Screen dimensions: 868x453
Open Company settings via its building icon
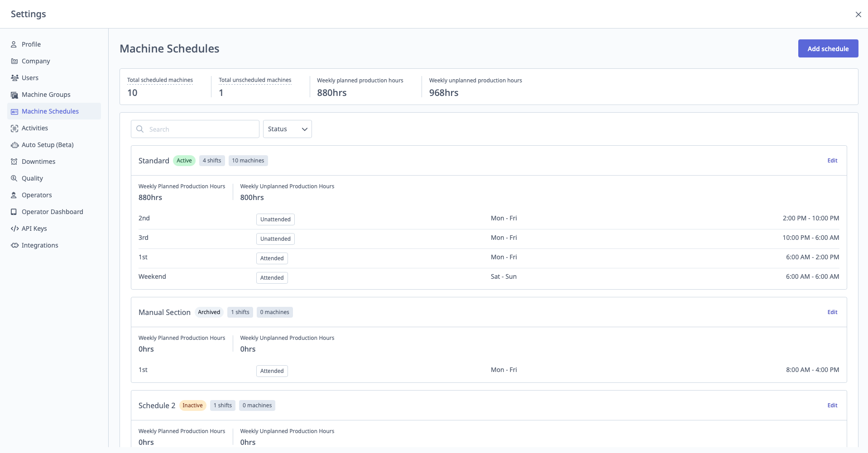pos(14,61)
